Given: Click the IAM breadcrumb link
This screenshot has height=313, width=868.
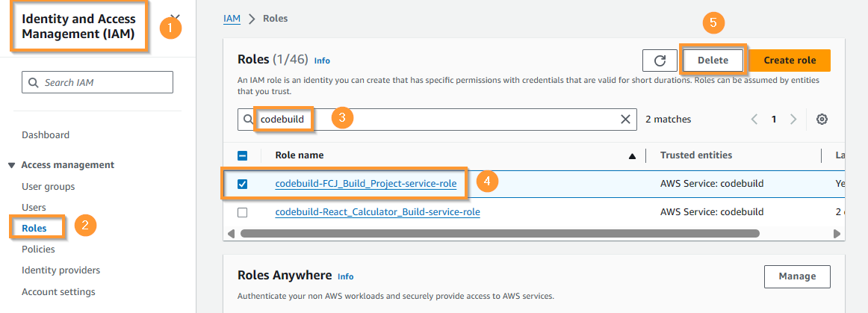Looking at the screenshot, I should 232,18.
